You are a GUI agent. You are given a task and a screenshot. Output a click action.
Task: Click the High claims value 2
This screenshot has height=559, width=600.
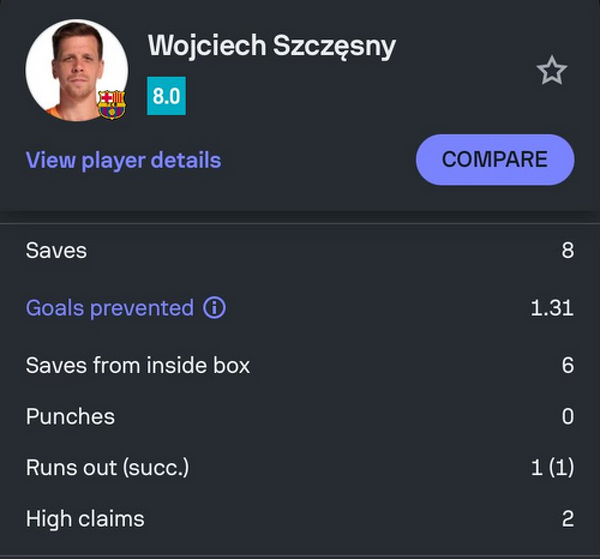point(567,518)
